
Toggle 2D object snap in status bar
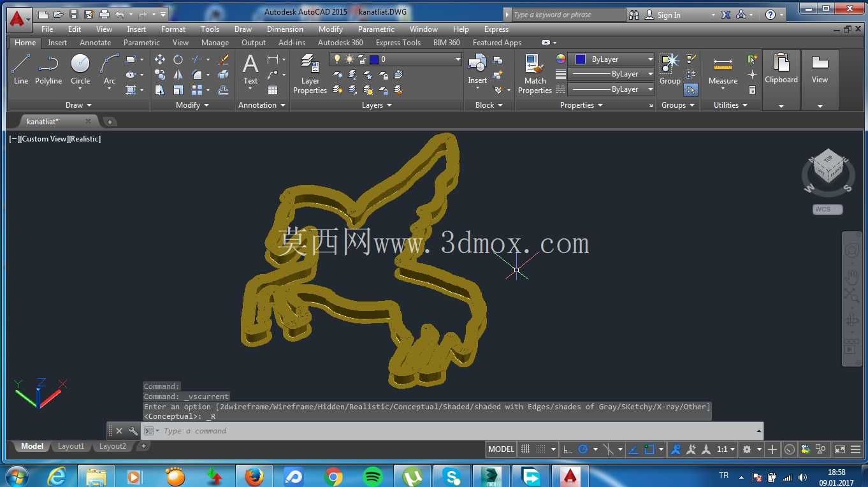(x=649, y=449)
